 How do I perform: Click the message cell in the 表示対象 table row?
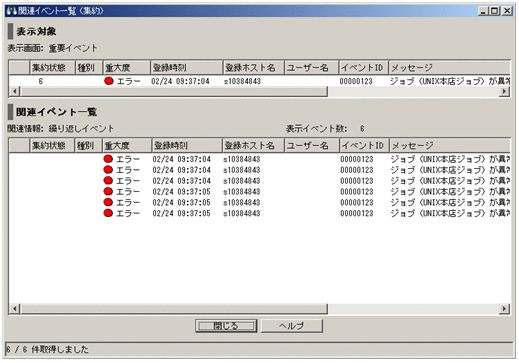pos(450,81)
